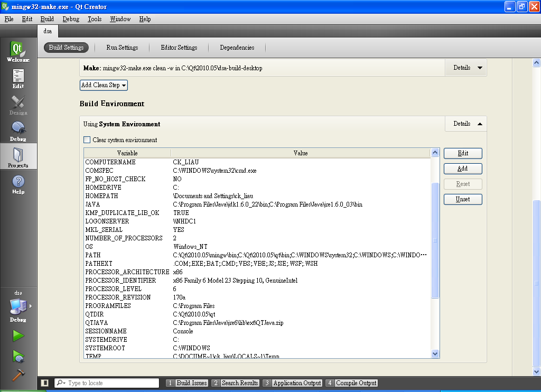This screenshot has width=541, height=392.
Task: Open the Qt Welcome mode
Action: click(18, 51)
